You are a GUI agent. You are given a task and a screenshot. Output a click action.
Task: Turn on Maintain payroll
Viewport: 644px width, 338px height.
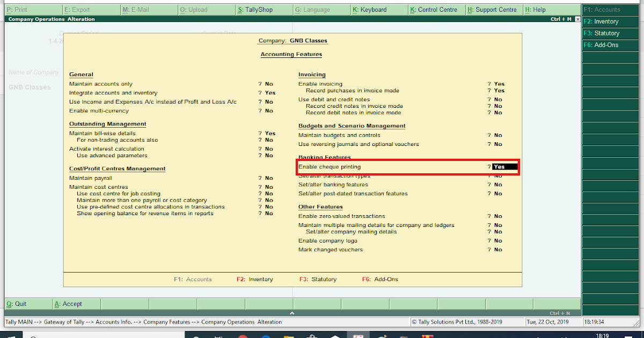269,178
